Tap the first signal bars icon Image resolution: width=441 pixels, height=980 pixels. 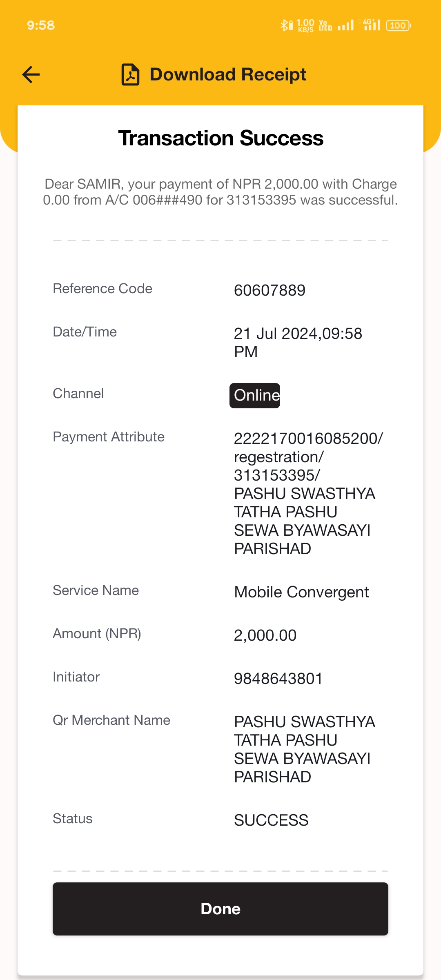point(346,25)
